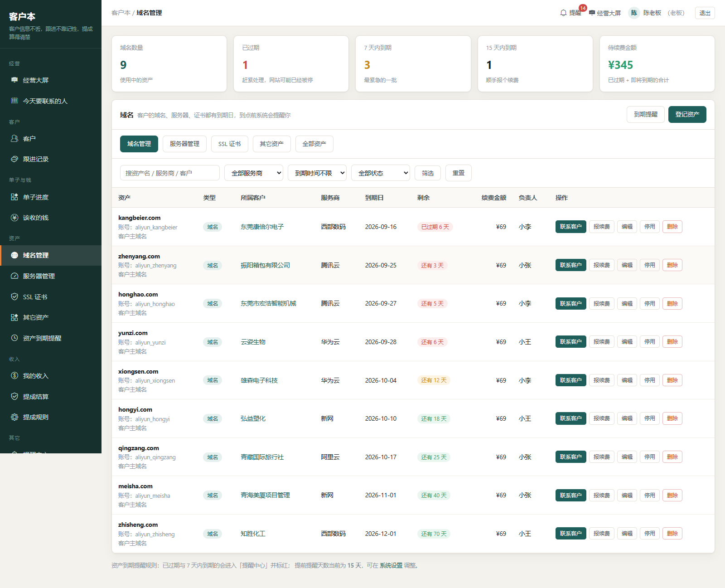This screenshot has width=725, height=588.
Task: Click the 筛选 filter button
Action: (x=428, y=173)
